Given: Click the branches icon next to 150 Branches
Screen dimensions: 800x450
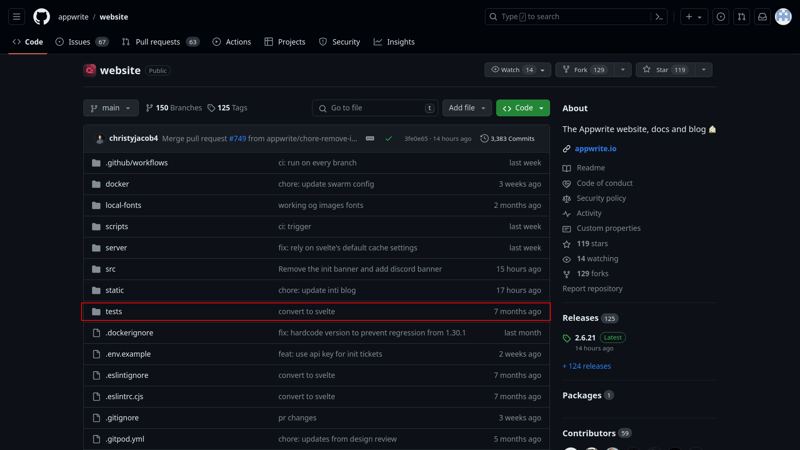Looking at the screenshot, I should coord(149,108).
